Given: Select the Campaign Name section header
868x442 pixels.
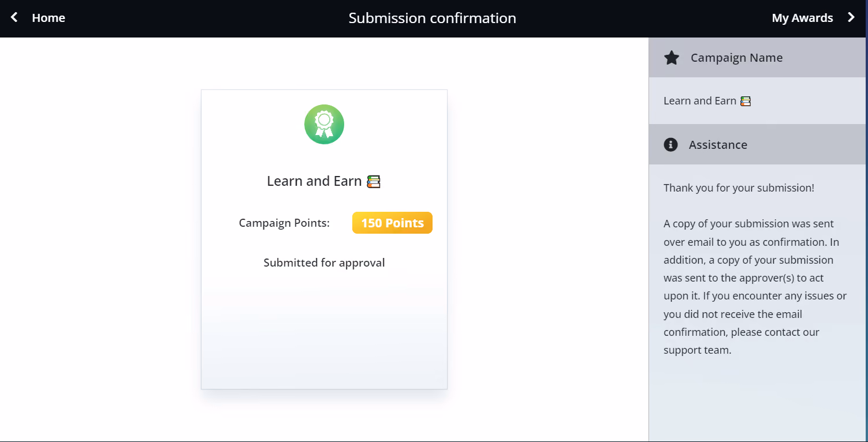Looking at the screenshot, I should pyautogui.click(x=758, y=58).
